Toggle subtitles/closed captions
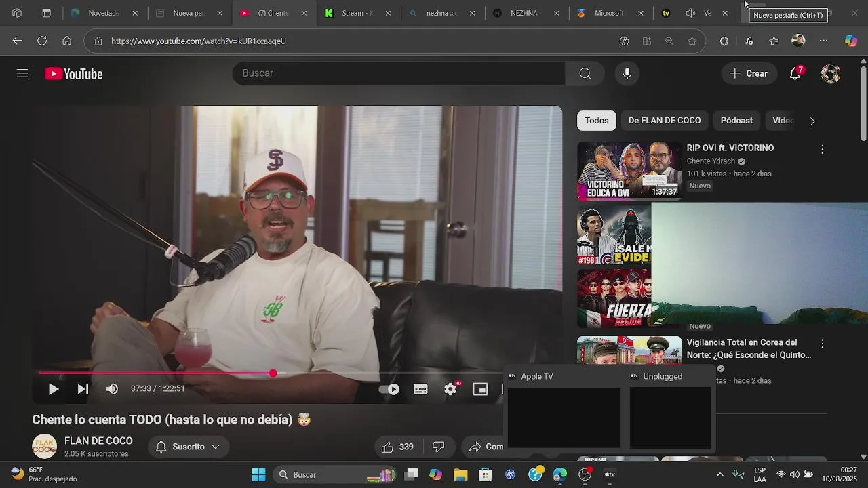Screen dimensions: 868x488 [420, 389]
